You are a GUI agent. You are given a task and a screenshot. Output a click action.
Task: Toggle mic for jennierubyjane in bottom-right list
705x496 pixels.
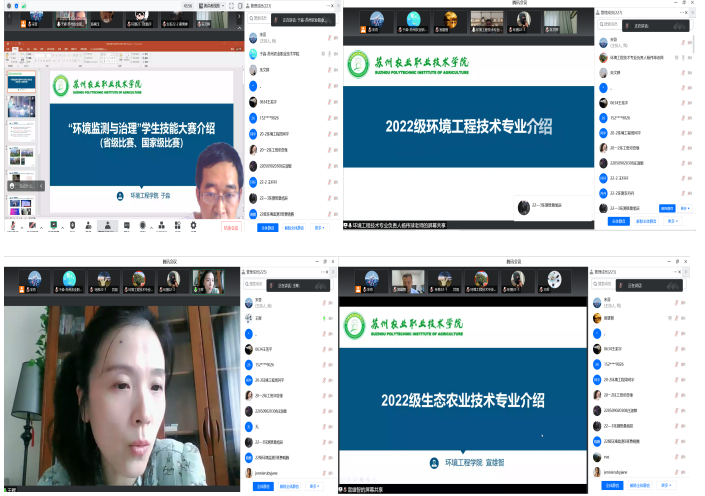point(677,472)
